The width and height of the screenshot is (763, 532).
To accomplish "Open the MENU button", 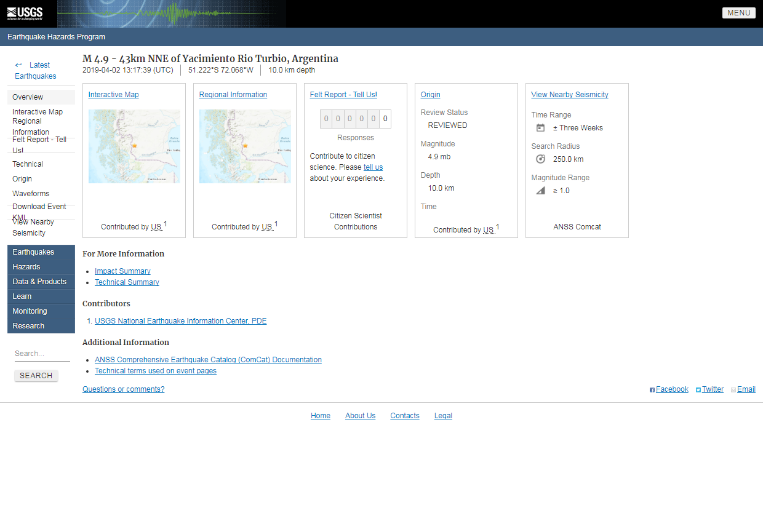I will tap(738, 13).
